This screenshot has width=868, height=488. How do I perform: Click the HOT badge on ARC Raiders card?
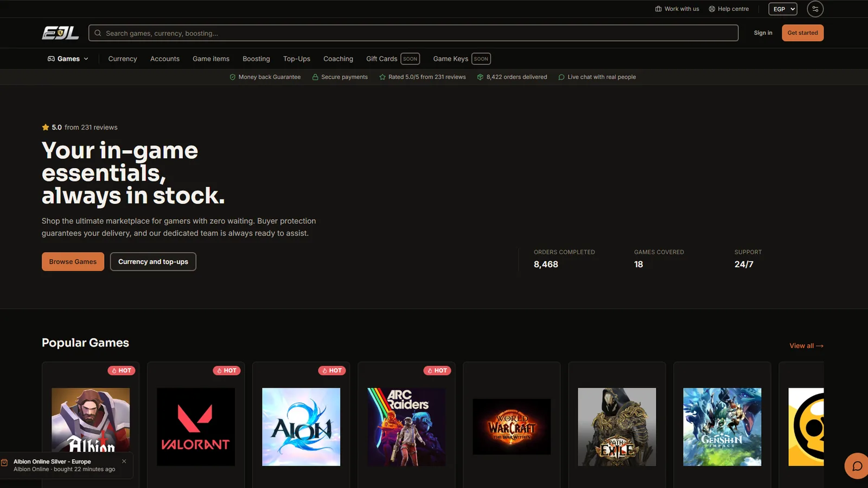[x=437, y=370]
